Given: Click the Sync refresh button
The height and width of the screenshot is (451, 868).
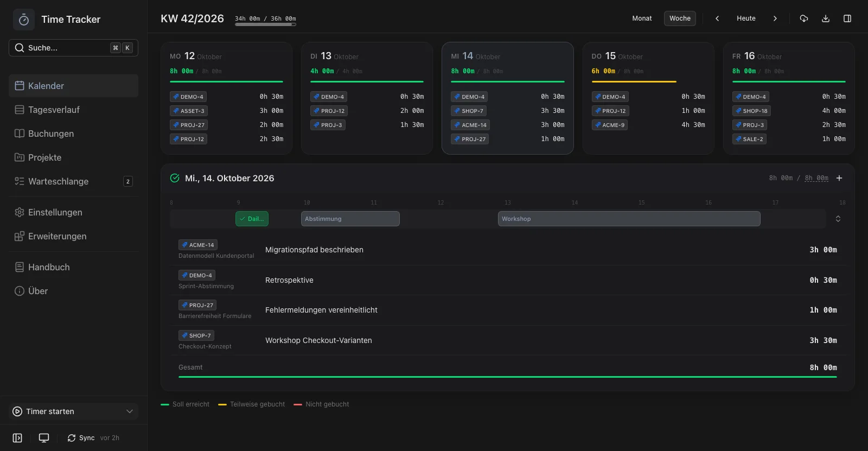Looking at the screenshot, I should (x=81, y=438).
